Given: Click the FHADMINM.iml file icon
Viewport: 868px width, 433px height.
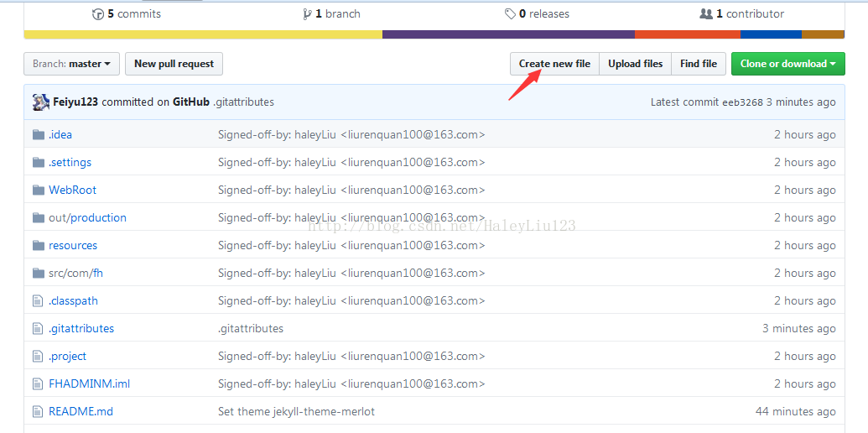Looking at the screenshot, I should click(38, 383).
